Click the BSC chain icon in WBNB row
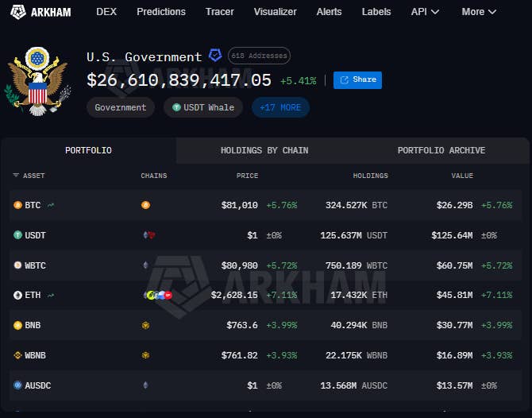 pos(145,355)
